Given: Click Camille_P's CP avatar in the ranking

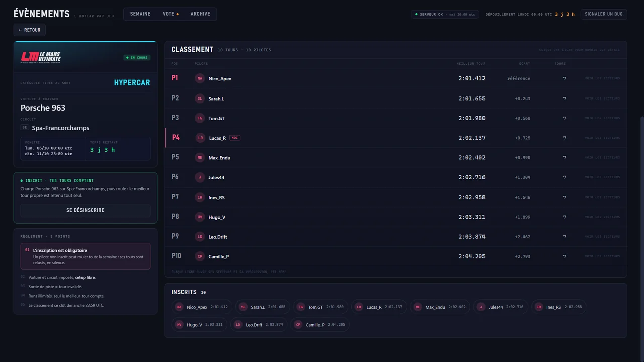Looking at the screenshot, I should coord(200,256).
